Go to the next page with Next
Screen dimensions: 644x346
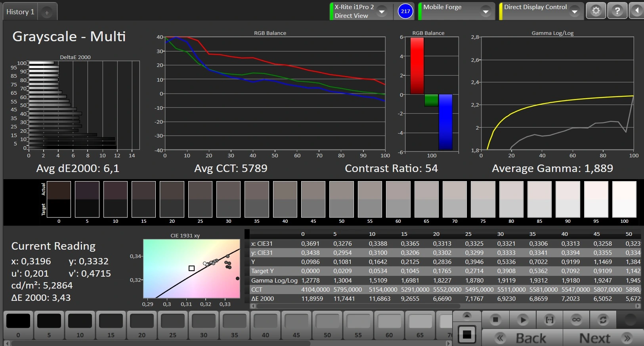pos(604,338)
